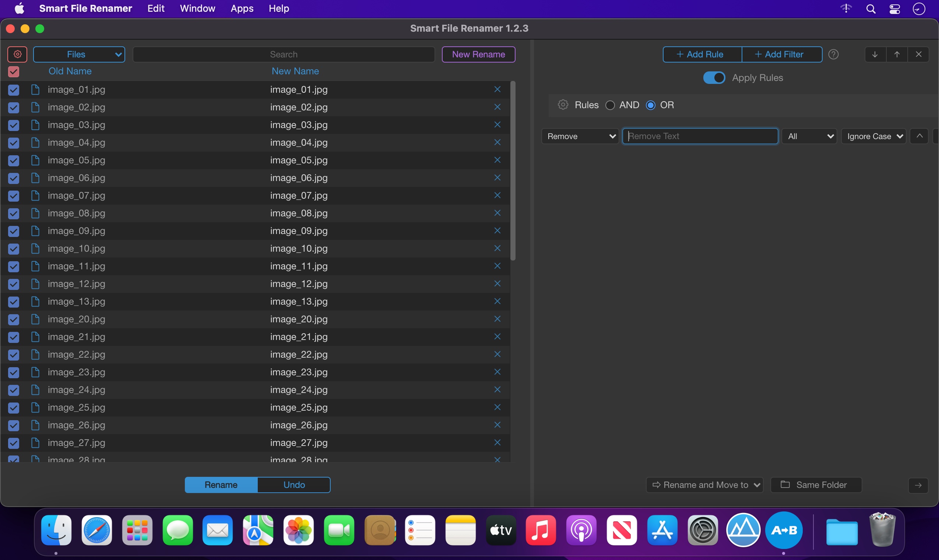
Task: Uncheck image_20.jpg checkbox
Action: [x=14, y=319]
